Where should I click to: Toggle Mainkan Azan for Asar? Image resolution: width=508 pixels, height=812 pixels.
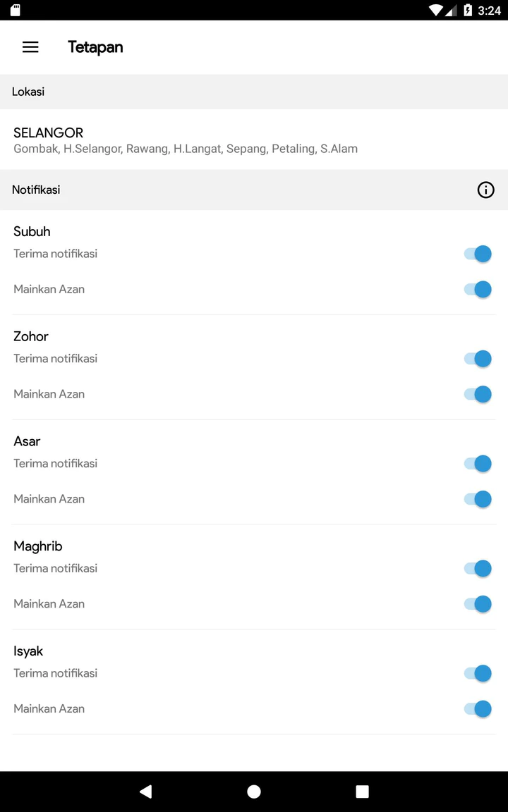478,499
